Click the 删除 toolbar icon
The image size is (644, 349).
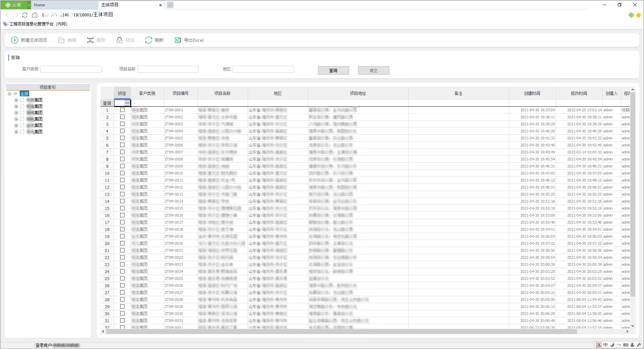coord(90,40)
